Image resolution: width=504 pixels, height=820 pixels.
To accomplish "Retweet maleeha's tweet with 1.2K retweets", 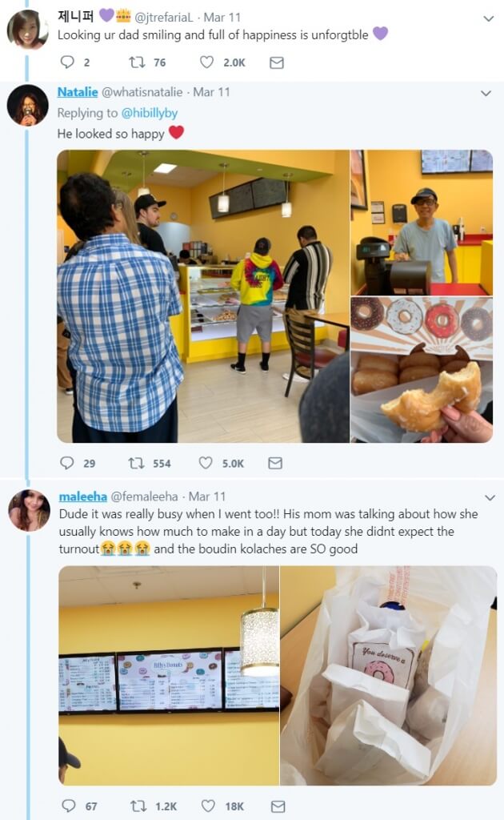I will [x=138, y=806].
